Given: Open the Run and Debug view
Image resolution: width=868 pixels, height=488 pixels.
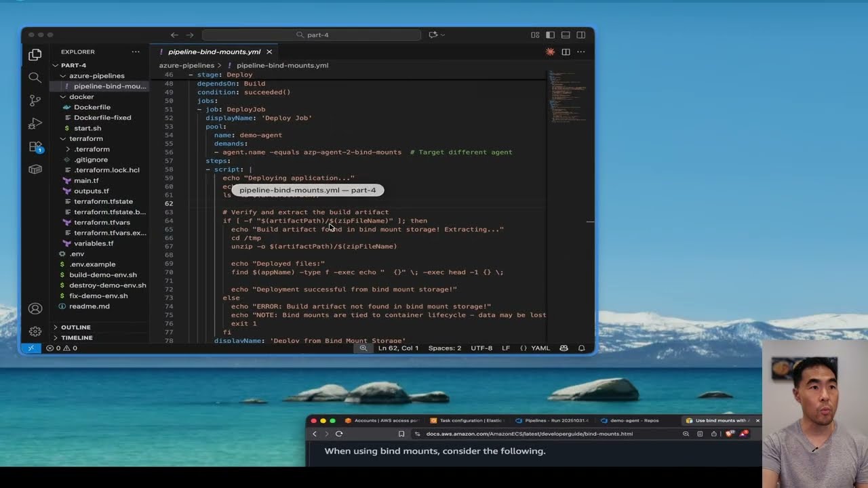Looking at the screenshot, I should [35, 123].
